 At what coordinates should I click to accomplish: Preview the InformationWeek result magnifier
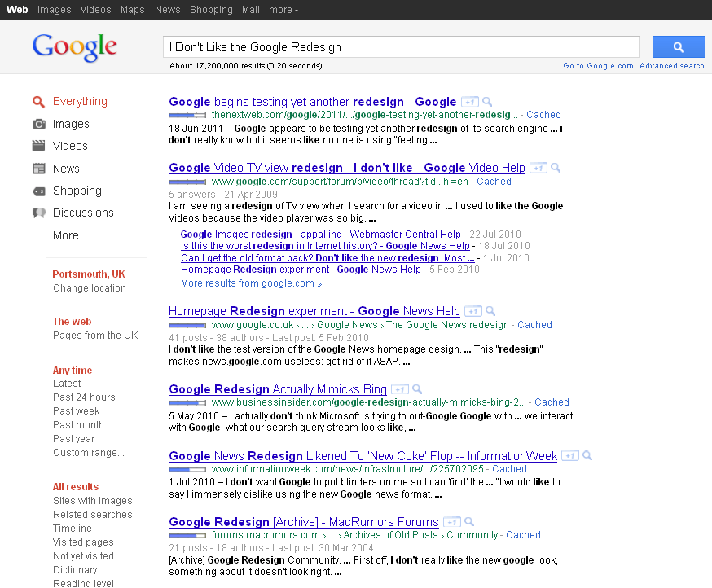[x=587, y=455]
